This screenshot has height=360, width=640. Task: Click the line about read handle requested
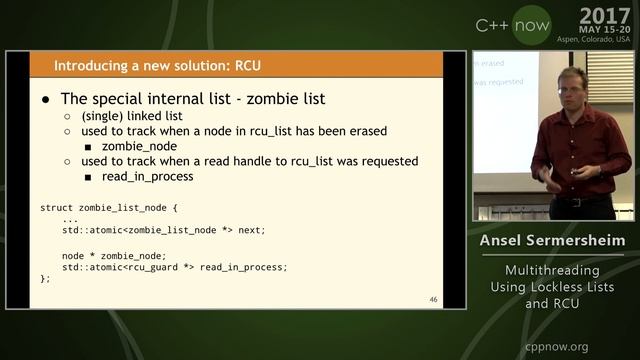coord(249,161)
